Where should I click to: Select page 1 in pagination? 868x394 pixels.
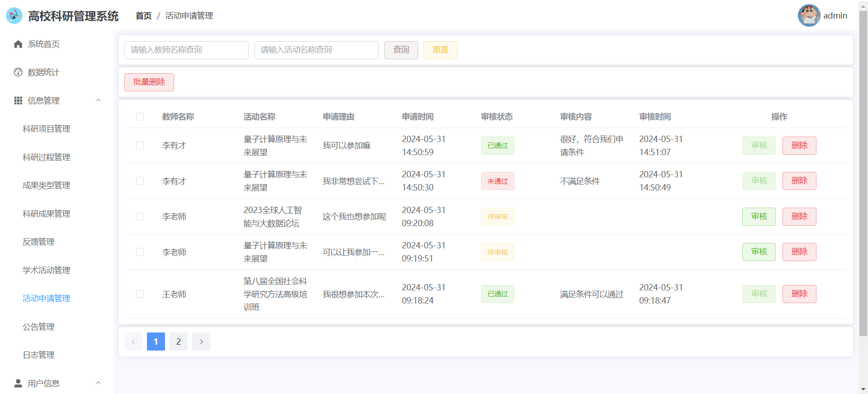point(156,342)
